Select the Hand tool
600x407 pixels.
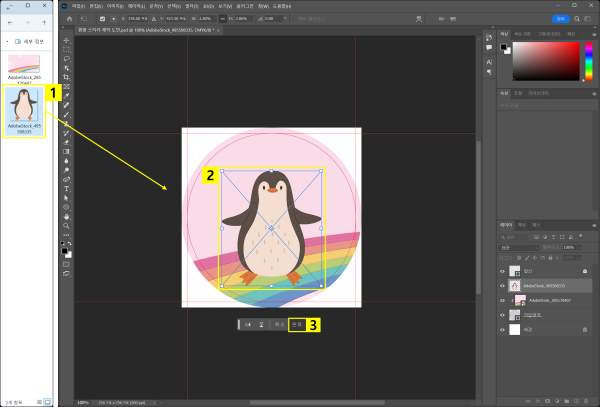[x=66, y=215]
